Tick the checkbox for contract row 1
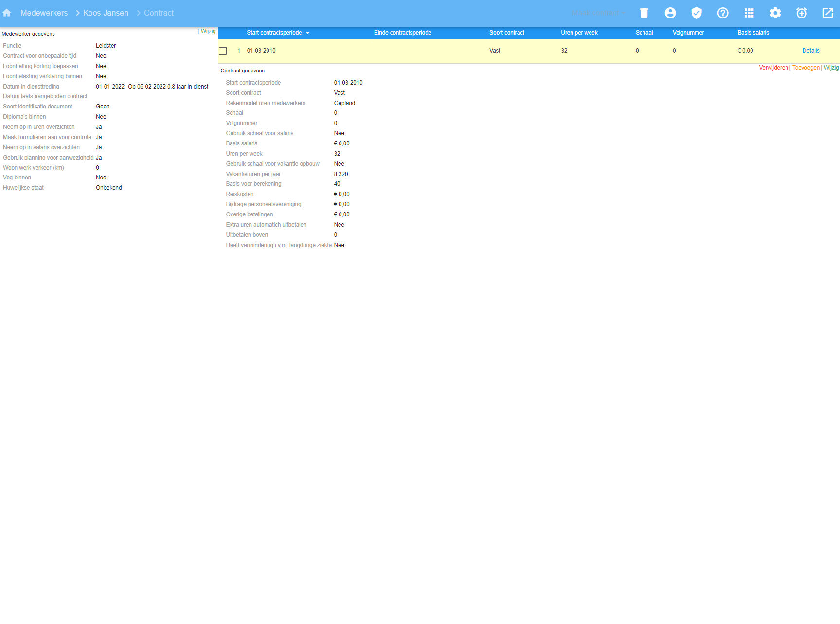Viewport: 840px width, 624px height. tap(223, 51)
